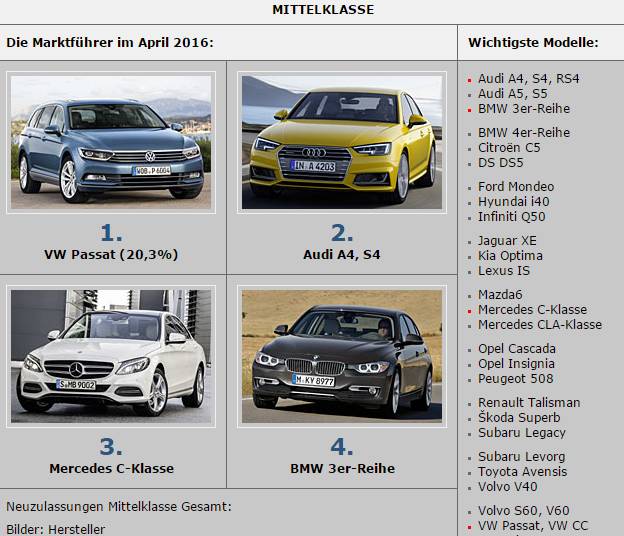Screen dimensions: 624x536
Task: Open the VW Passat car photo
Action: (111, 142)
